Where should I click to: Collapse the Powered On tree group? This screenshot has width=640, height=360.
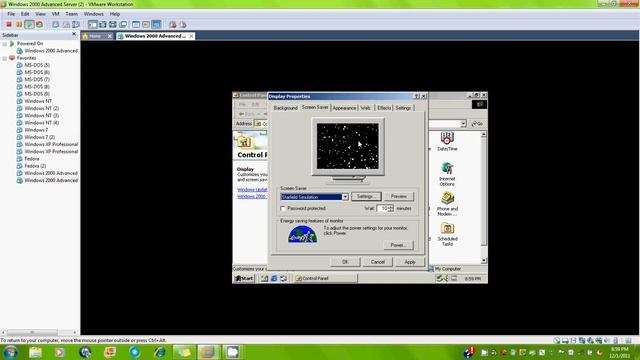pyautogui.click(x=4, y=44)
